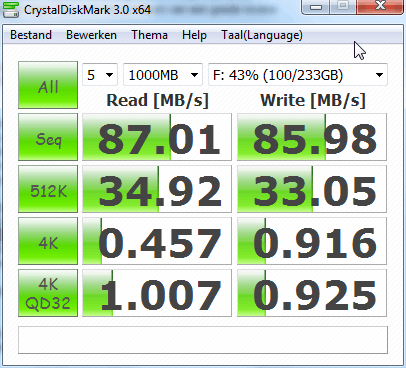Click the disabled maximize window button
This screenshot has width=406, height=368.
(343, 7)
